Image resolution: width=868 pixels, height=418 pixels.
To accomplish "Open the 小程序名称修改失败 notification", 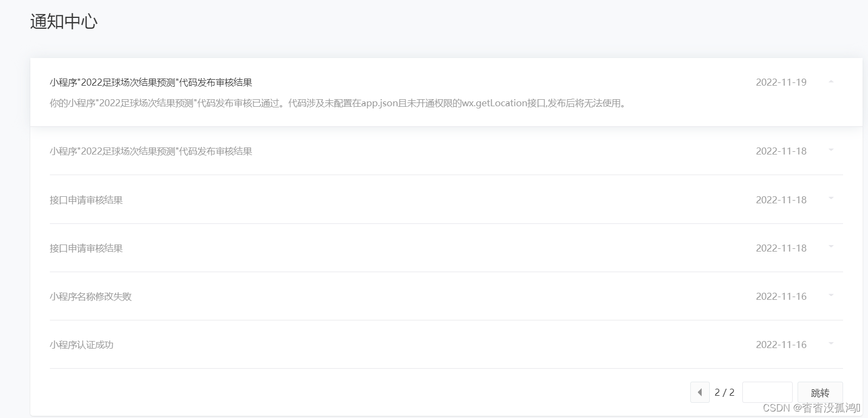I will [90, 297].
